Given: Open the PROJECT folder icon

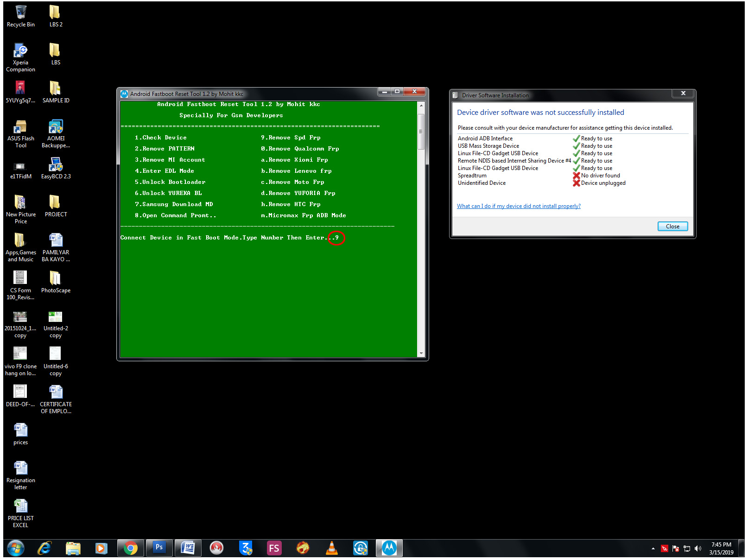Looking at the screenshot, I should [x=56, y=206].
